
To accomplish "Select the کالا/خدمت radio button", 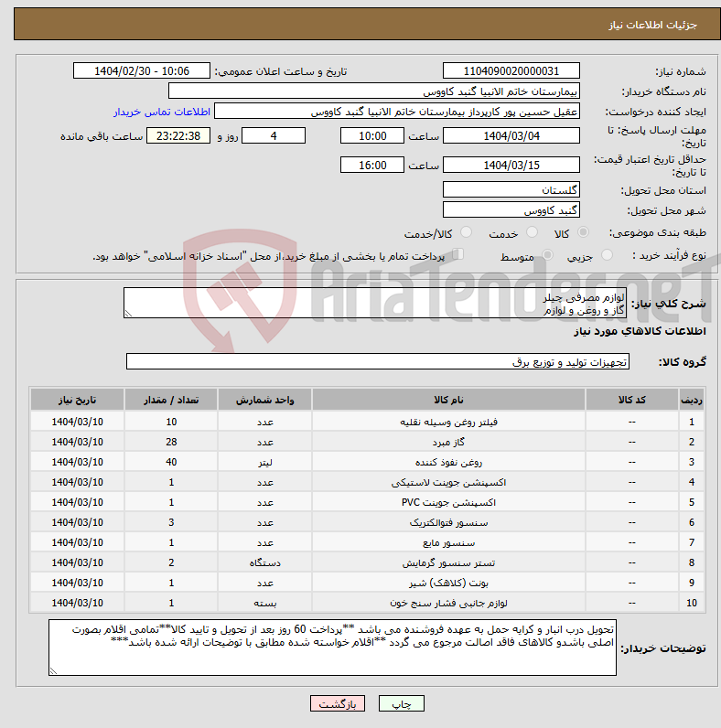I will [466, 232].
